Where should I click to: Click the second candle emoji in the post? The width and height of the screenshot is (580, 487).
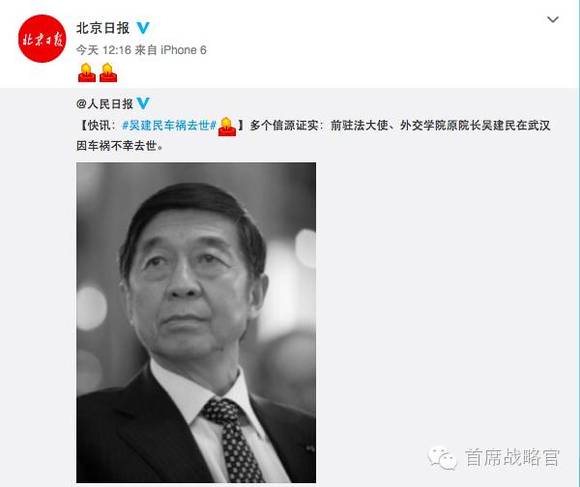[108, 72]
